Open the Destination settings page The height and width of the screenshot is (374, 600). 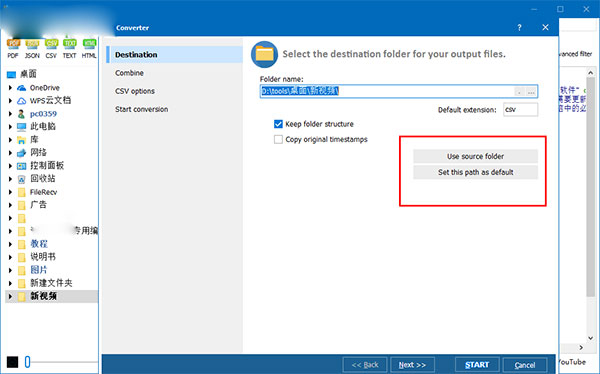175,55
